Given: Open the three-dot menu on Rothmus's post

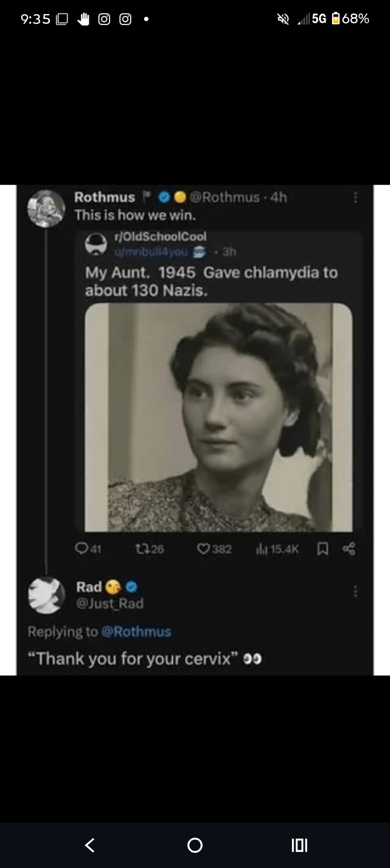Looking at the screenshot, I should coord(355,198).
